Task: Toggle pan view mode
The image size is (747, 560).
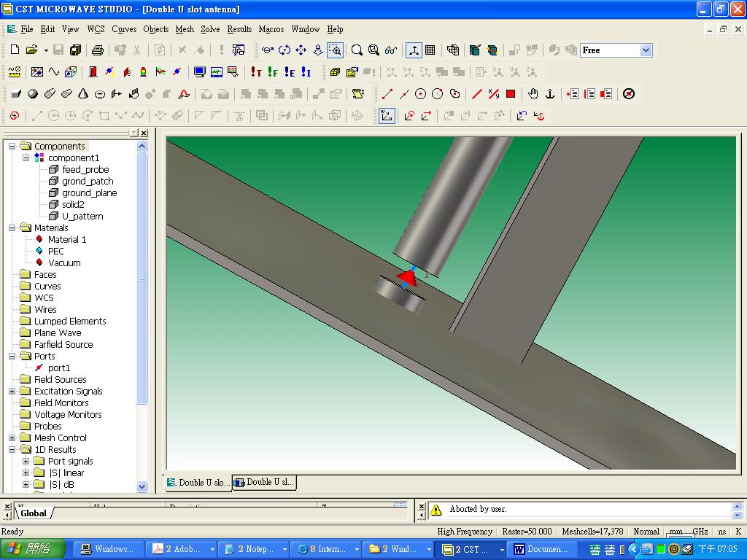Action: click(301, 50)
